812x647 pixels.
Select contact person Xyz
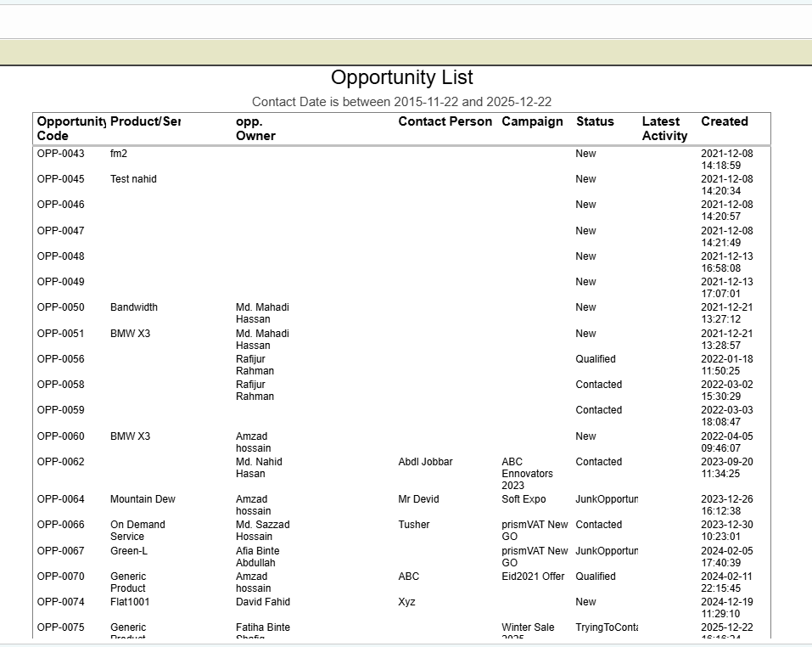(406, 602)
